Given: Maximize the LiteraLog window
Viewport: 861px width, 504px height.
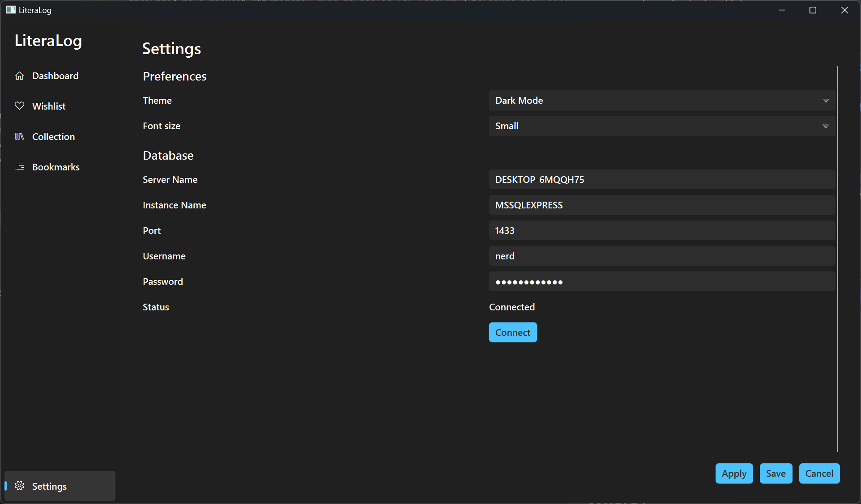Looking at the screenshot, I should point(813,10).
